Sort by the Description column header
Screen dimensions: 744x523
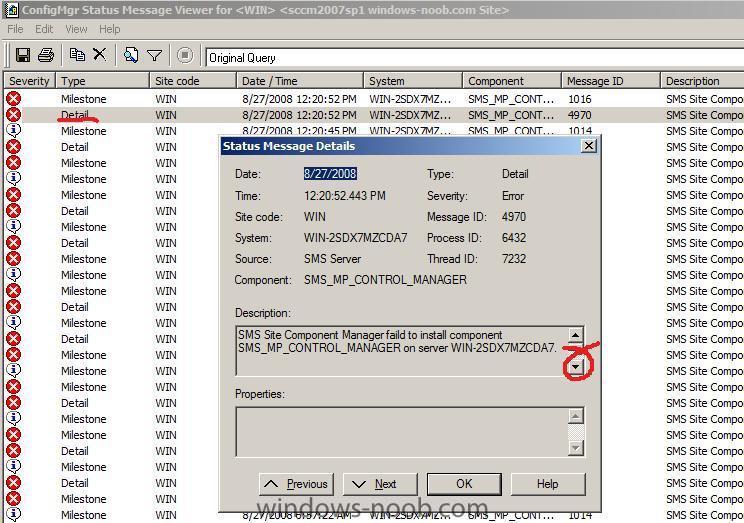(702, 81)
